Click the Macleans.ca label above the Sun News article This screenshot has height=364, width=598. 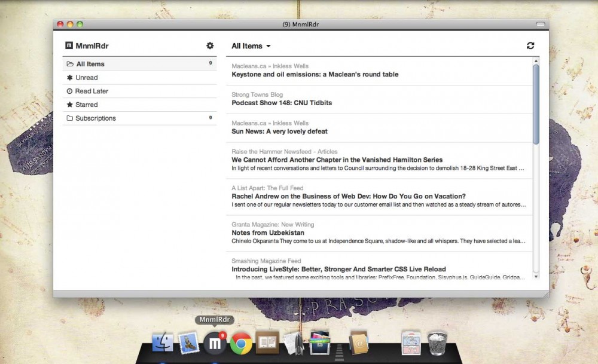click(x=270, y=123)
